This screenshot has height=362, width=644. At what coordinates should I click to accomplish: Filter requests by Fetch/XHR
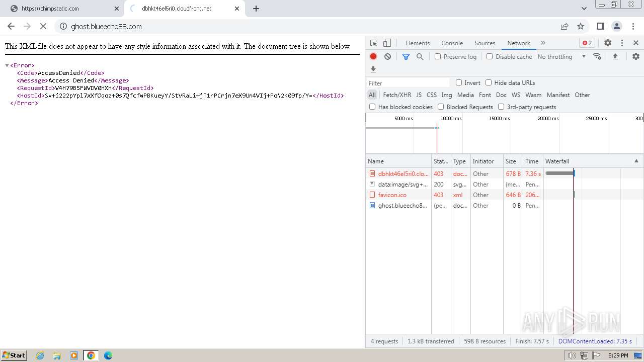point(397,95)
